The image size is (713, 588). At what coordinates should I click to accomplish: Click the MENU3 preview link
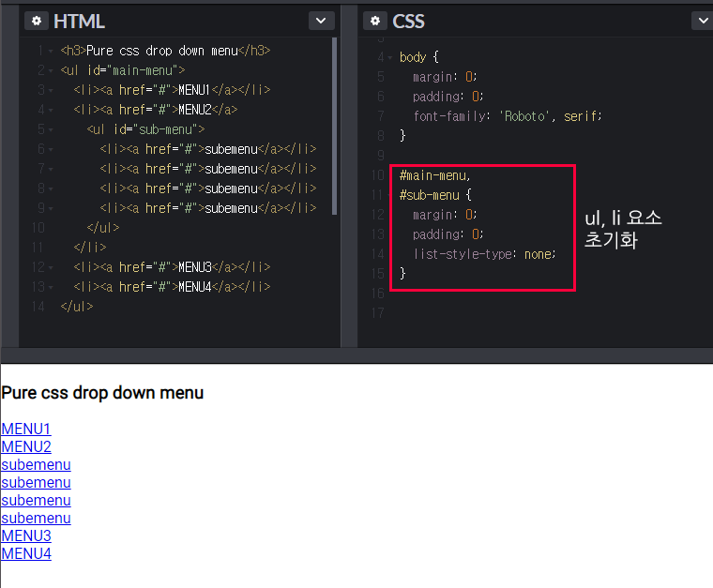(26, 535)
